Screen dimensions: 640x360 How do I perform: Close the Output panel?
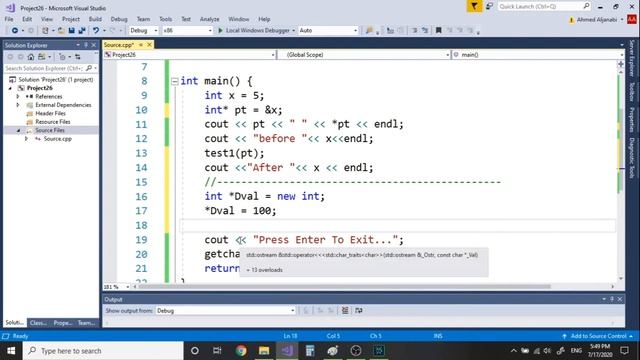coord(620,300)
